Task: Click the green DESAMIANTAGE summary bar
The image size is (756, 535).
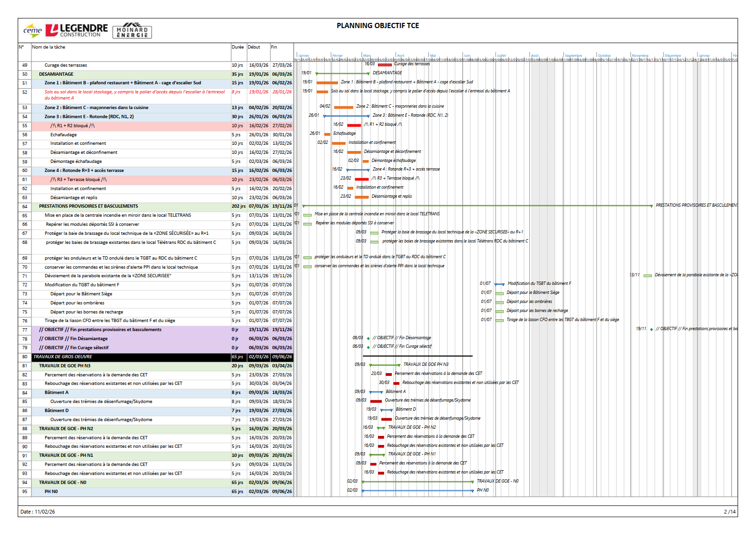Action: click(342, 73)
